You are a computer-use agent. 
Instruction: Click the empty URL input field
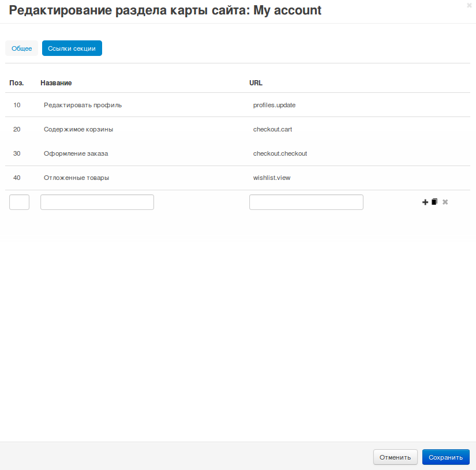(x=306, y=202)
